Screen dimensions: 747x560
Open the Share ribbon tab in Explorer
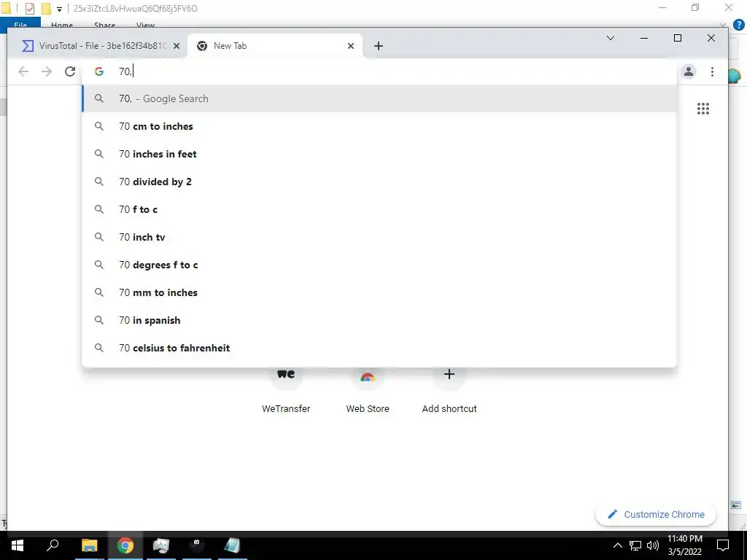tap(104, 24)
